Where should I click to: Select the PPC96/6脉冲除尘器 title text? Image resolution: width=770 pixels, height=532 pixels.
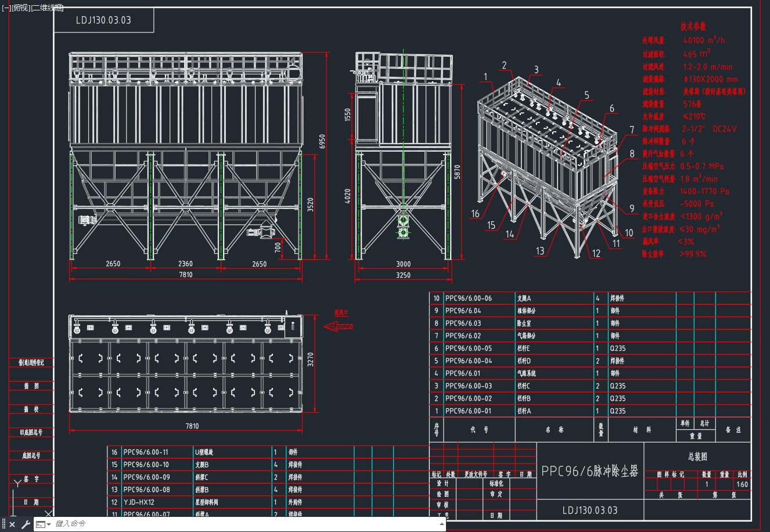[590, 471]
